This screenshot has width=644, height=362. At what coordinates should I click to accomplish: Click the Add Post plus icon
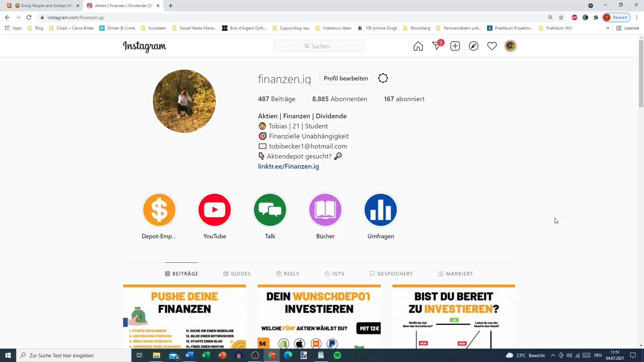455,46
